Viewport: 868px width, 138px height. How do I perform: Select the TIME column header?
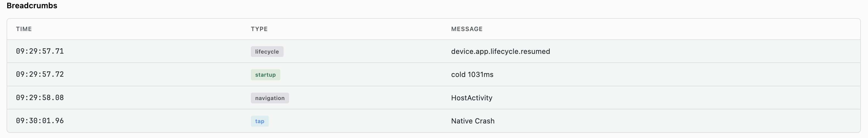point(24,29)
